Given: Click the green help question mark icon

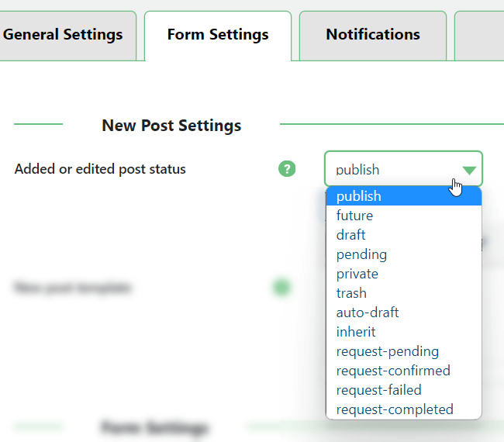Looking at the screenshot, I should coord(287,168).
